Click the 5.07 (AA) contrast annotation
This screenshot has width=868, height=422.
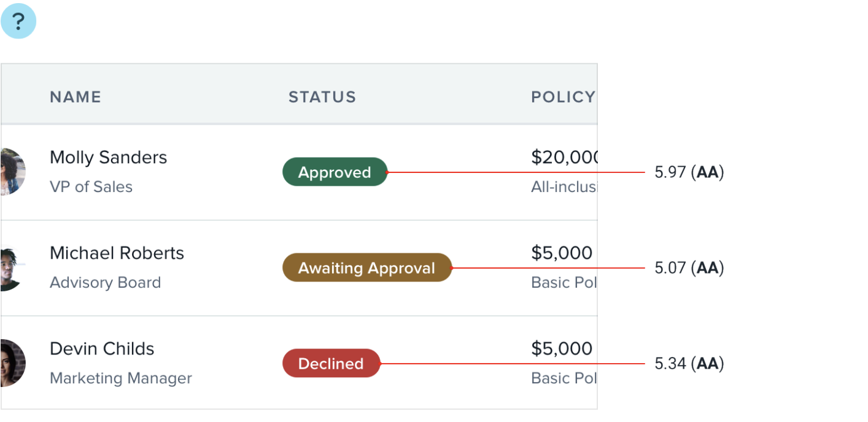689,268
